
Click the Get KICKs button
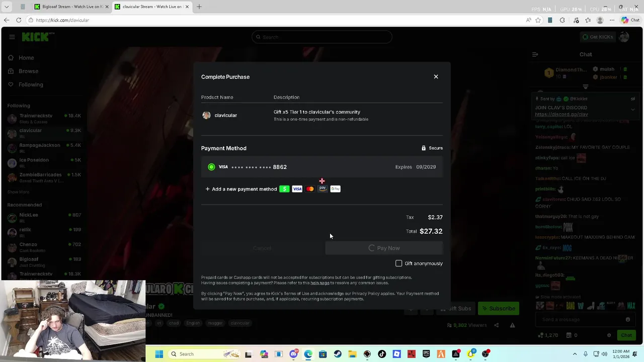598,37
